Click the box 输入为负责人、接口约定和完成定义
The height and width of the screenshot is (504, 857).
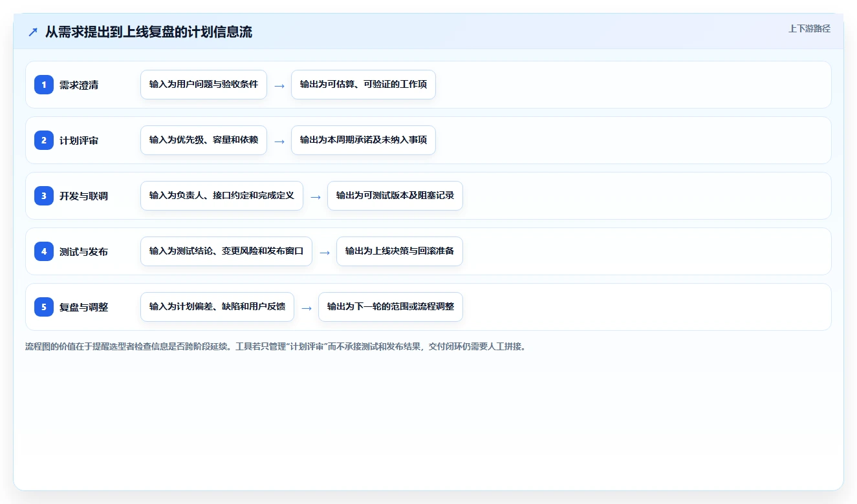222,196
